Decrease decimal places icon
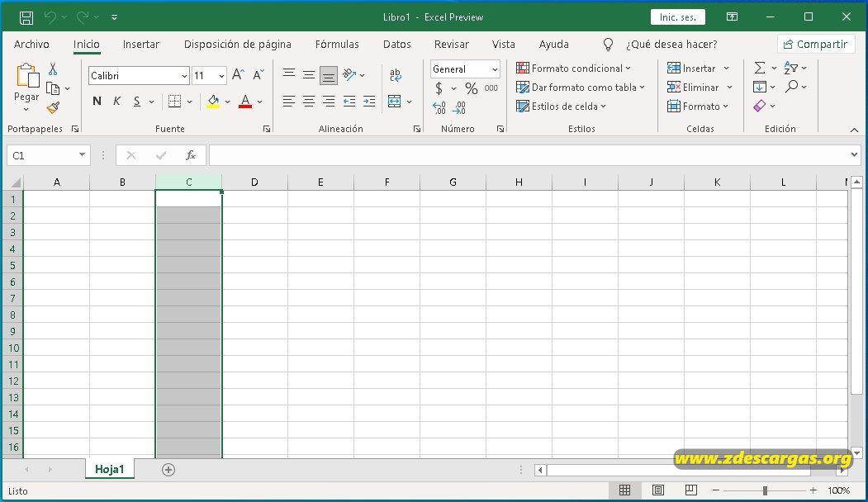The width and height of the screenshot is (868, 502). click(459, 108)
